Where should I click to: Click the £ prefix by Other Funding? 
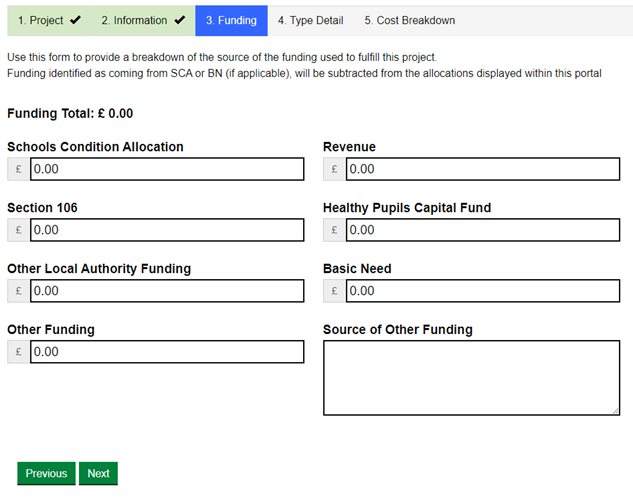pyautogui.click(x=18, y=353)
